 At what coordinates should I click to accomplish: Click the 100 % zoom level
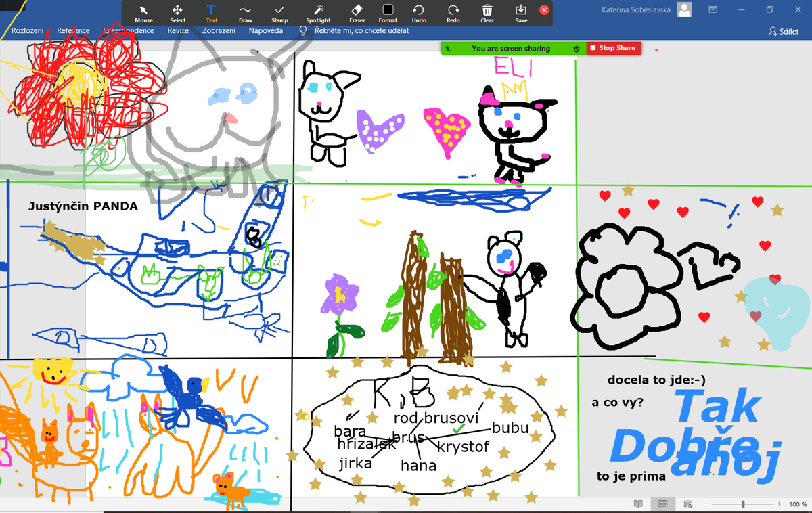[x=798, y=504]
